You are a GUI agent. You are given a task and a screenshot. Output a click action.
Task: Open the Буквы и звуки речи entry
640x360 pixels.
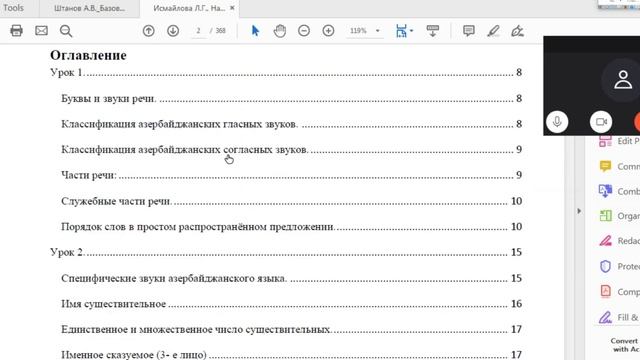coord(291,98)
